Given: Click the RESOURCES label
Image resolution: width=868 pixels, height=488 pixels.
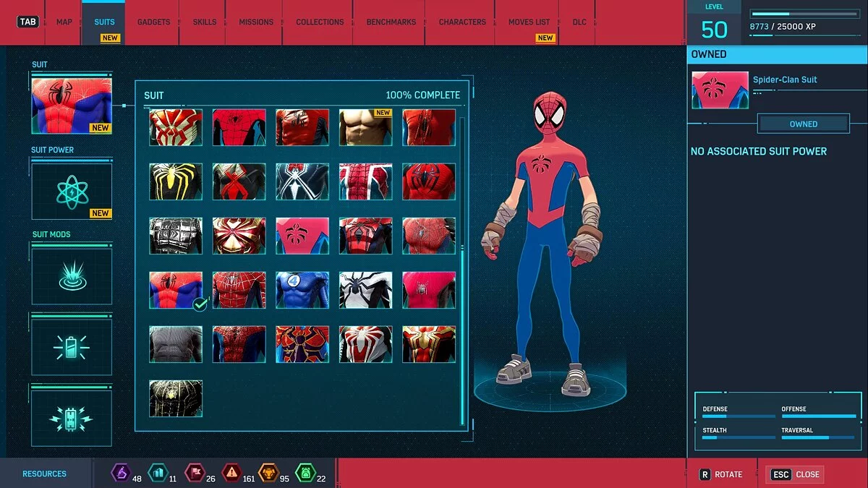Looking at the screenshot, I should coord(44,474).
